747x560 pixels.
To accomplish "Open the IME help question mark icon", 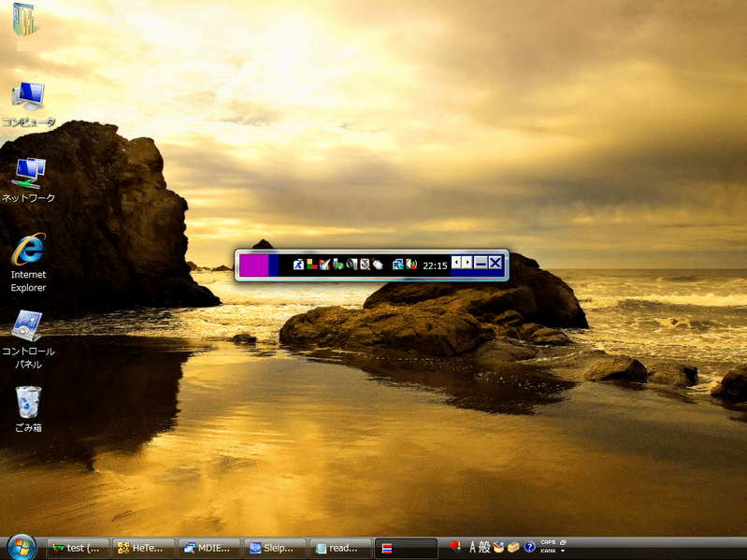I will (x=529, y=547).
